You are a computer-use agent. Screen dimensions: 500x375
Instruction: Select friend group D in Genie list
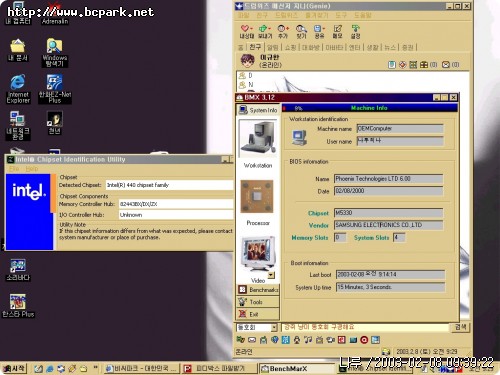[246, 75]
